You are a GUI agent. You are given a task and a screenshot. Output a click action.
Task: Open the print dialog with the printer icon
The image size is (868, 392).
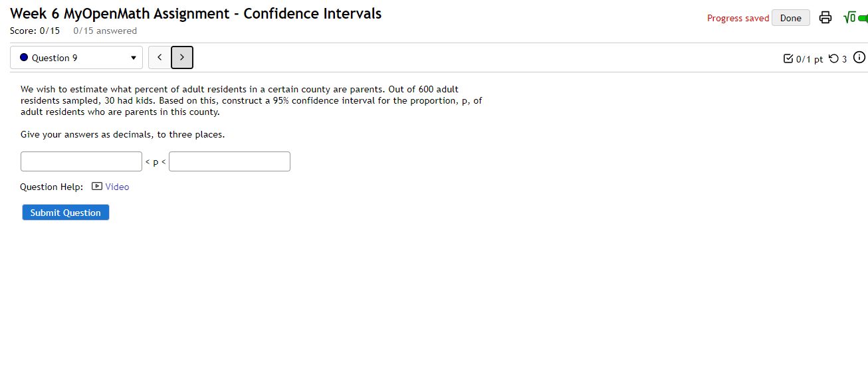(x=825, y=18)
